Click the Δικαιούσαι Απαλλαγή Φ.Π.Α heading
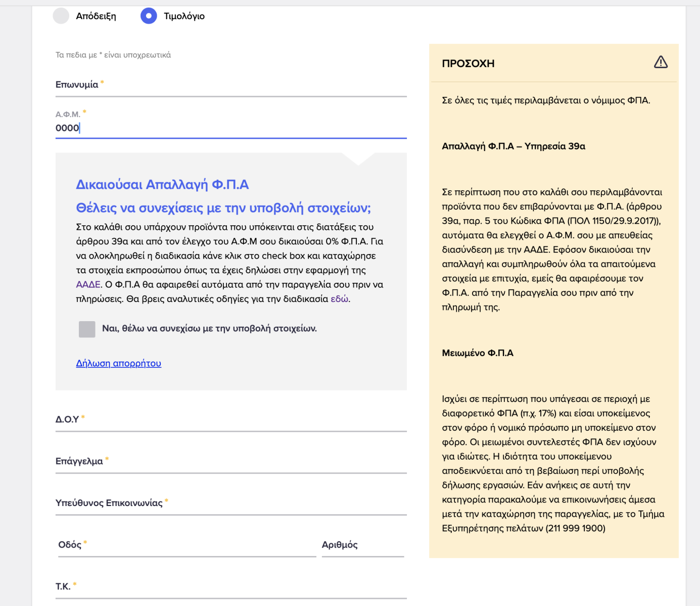 162,185
